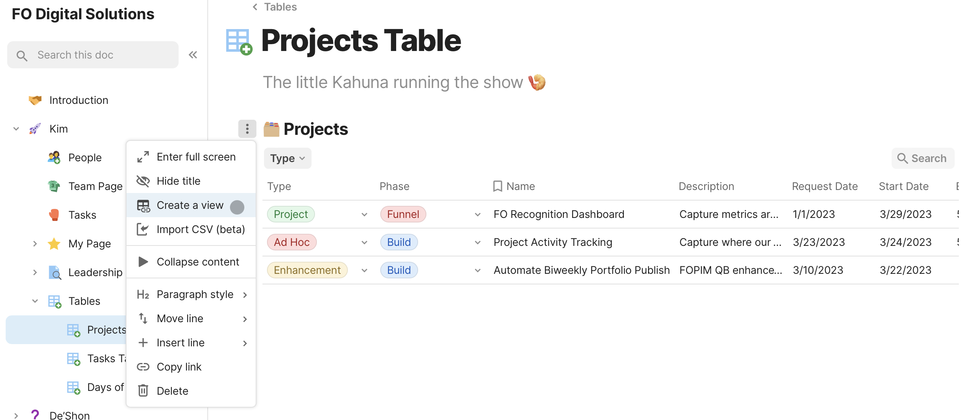Click the Search this doc field

point(93,55)
